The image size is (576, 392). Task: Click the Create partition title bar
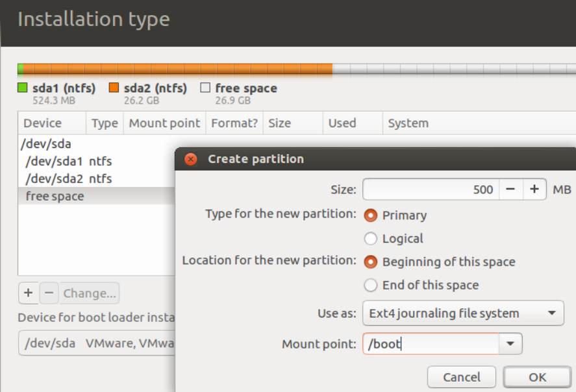(x=375, y=159)
